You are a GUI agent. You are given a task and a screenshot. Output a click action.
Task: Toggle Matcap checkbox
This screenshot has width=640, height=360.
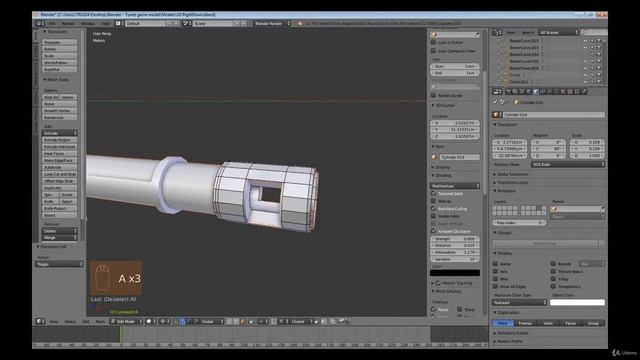pyautogui.click(x=433, y=201)
